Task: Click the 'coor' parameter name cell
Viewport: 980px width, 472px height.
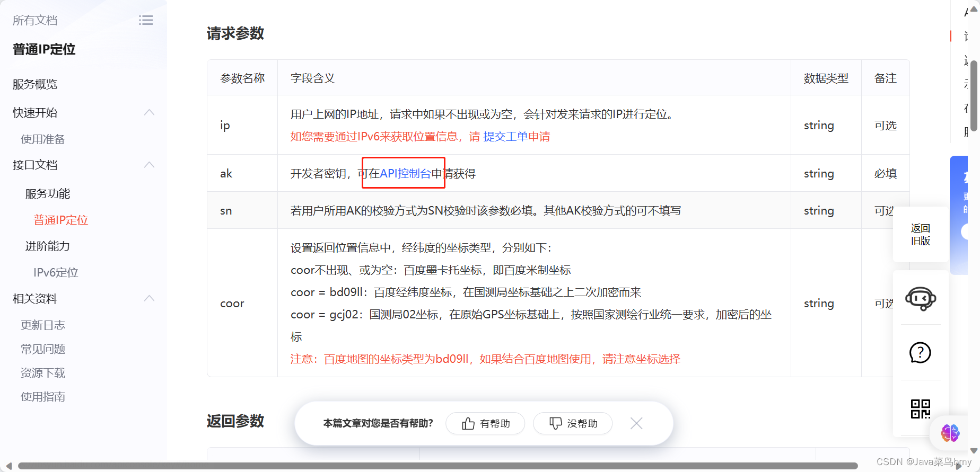Action: tap(242, 303)
